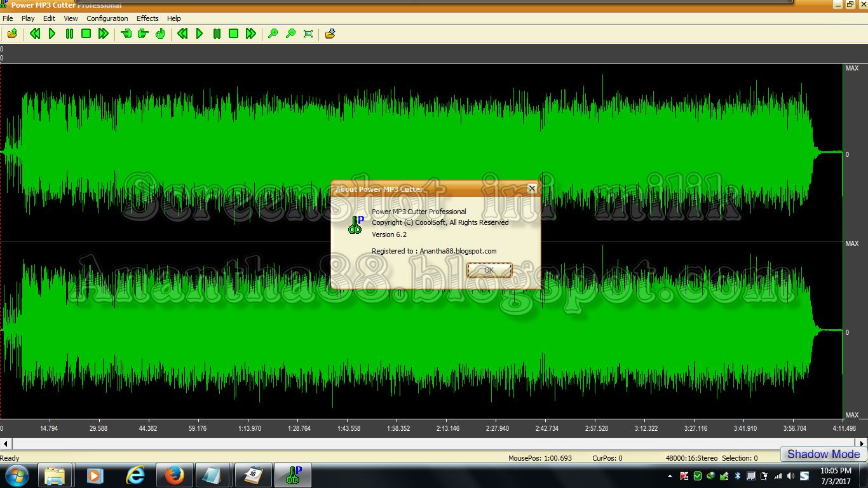
Task: Click the OK-gesture hand icon in toolbar
Action: point(160,34)
